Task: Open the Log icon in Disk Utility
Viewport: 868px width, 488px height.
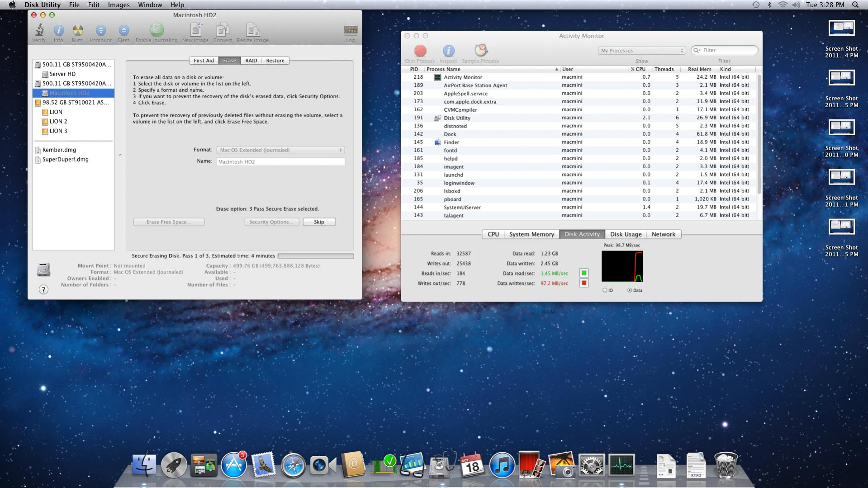Action: click(x=350, y=31)
